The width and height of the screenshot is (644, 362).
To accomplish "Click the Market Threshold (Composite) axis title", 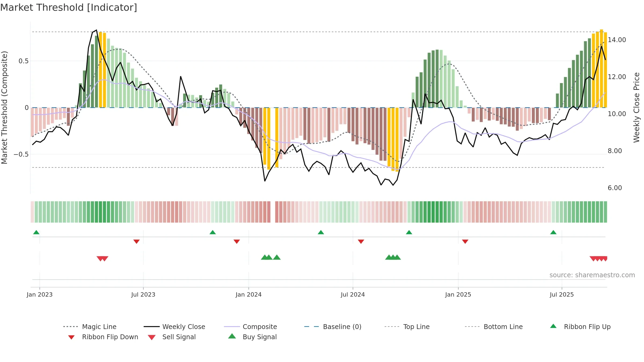I will 4,108.
